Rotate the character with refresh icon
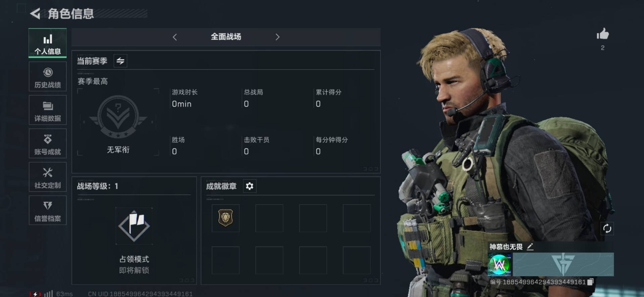The height and width of the screenshot is (297, 644). tap(607, 229)
